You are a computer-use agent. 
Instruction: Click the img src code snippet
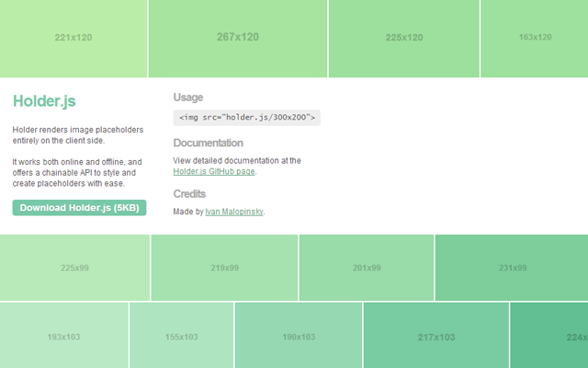[x=246, y=118]
